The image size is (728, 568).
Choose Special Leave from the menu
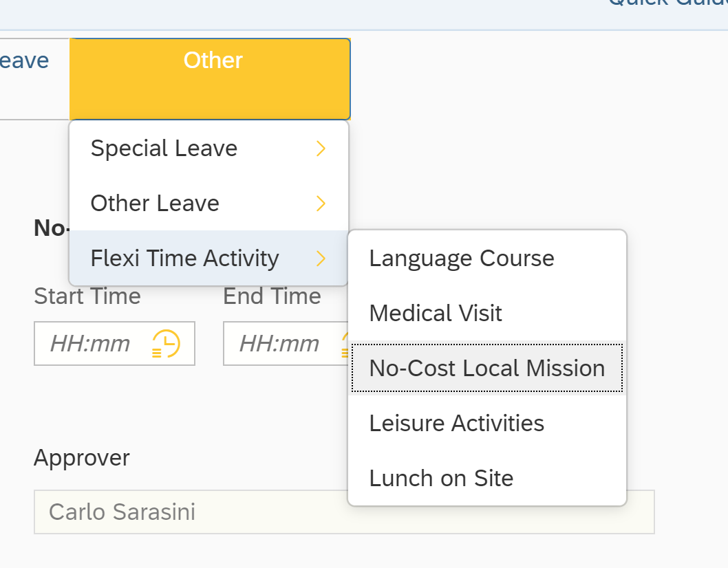click(164, 149)
